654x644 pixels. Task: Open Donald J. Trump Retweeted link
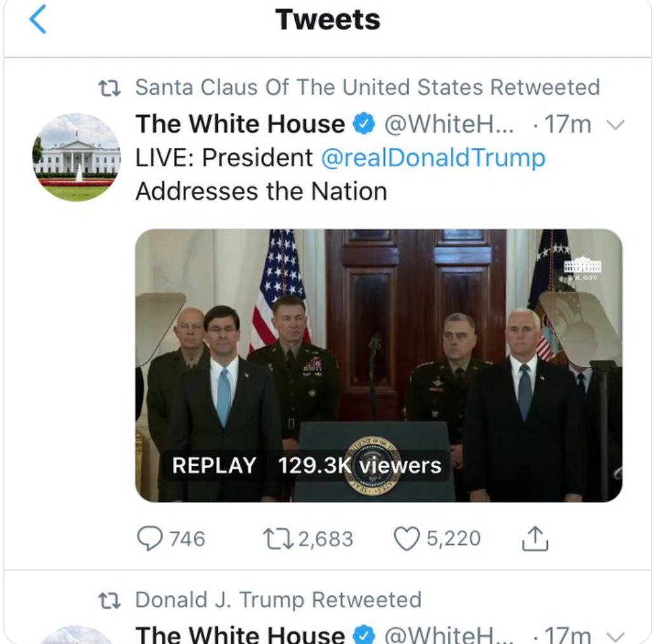tap(278, 600)
